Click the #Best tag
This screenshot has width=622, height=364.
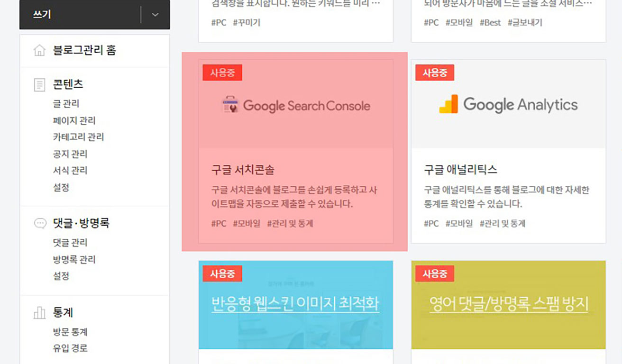tap(490, 23)
